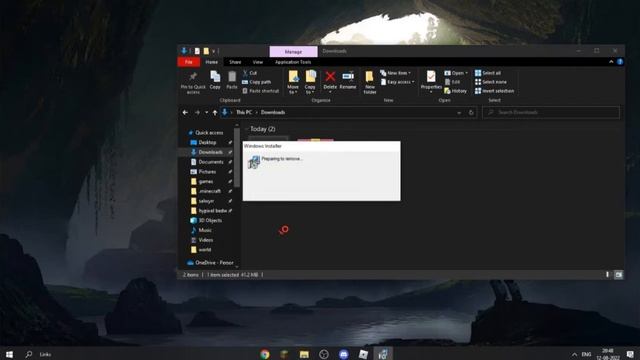This screenshot has width=640, height=360.
Task: Open the Application Tools tab
Action: tap(293, 62)
